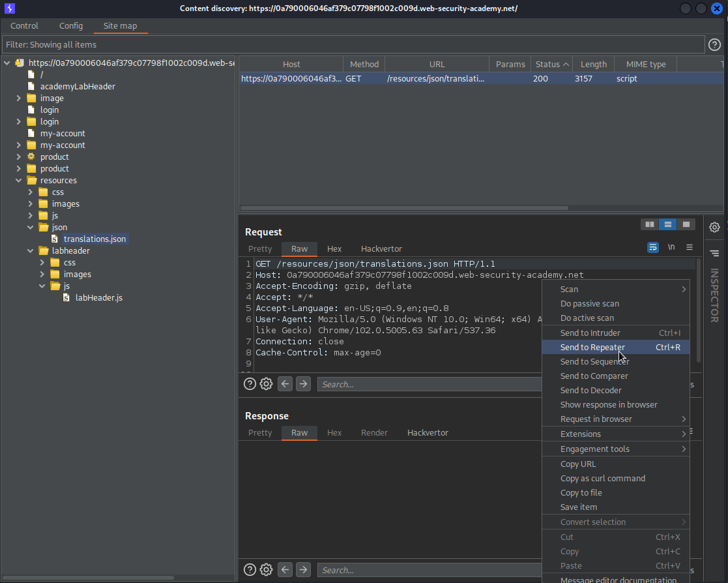Choose Copy as curl command

[x=616, y=478]
